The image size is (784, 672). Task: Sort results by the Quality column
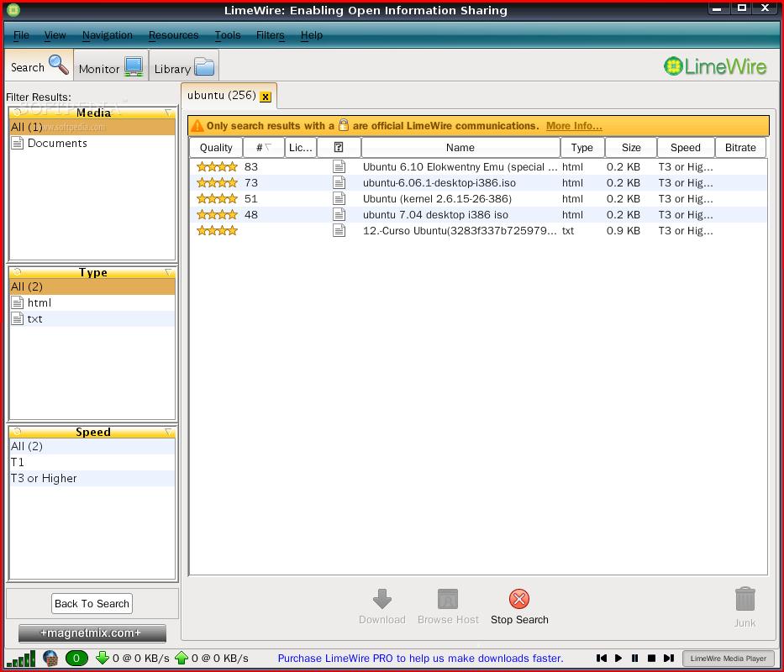click(x=216, y=148)
